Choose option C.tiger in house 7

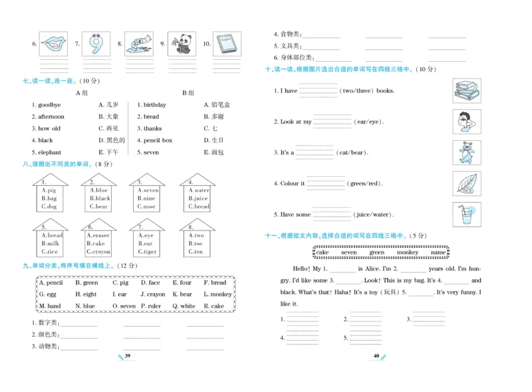(x=146, y=252)
